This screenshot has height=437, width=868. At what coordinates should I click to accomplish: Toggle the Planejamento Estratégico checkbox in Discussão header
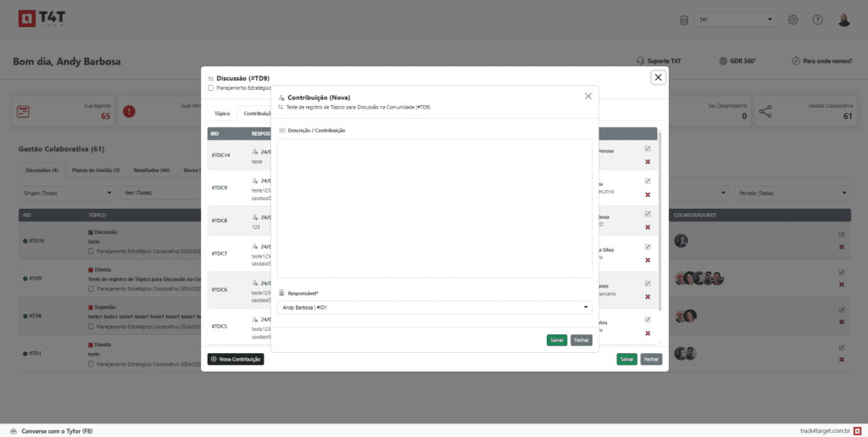point(211,87)
